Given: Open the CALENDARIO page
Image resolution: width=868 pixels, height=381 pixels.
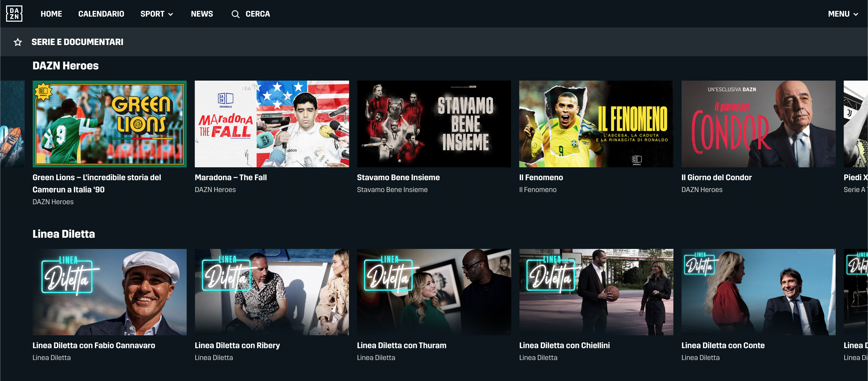Looking at the screenshot, I should click(x=101, y=14).
